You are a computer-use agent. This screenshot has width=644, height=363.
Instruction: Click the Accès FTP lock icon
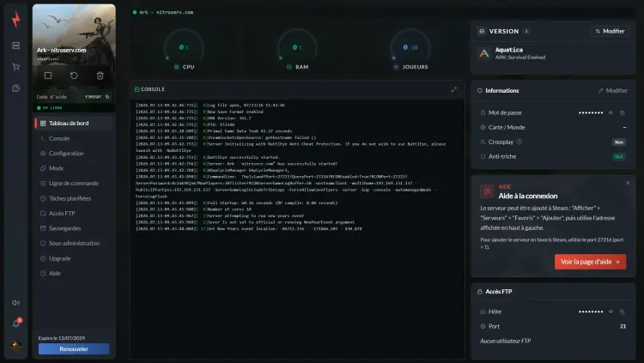480,292
